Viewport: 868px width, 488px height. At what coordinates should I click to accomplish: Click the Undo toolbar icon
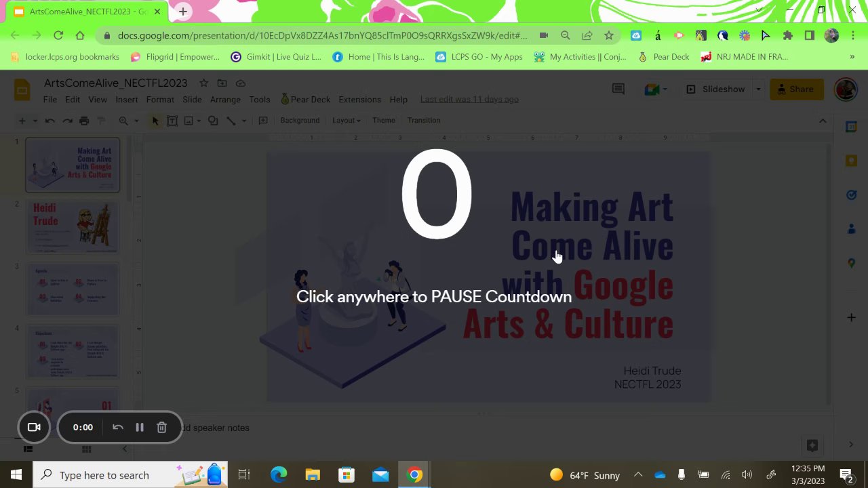click(x=50, y=121)
